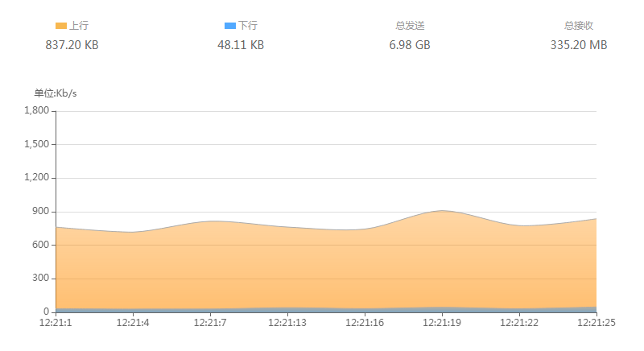Screen dimensions: 644x351
Task: Click the 下行 legend label
Action: coord(248,26)
